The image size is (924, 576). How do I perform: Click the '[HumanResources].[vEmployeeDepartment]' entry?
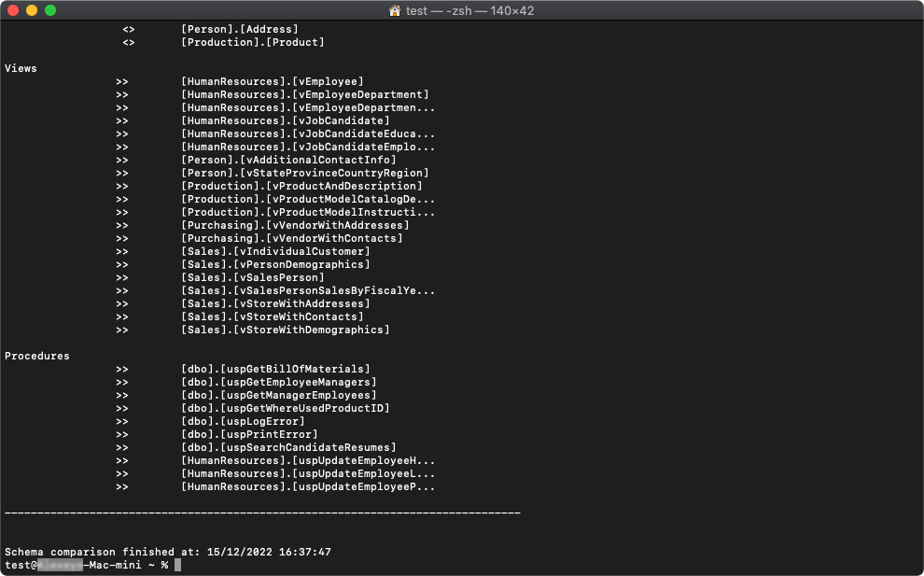point(305,94)
